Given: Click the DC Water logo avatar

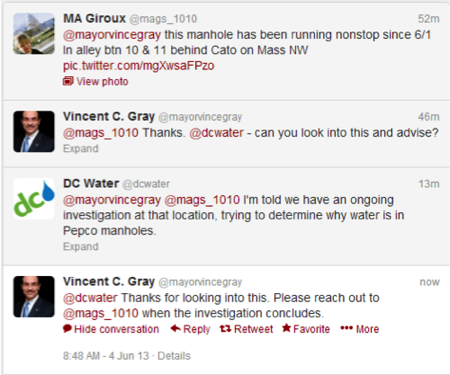Looking at the screenshot, I should tap(34, 198).
